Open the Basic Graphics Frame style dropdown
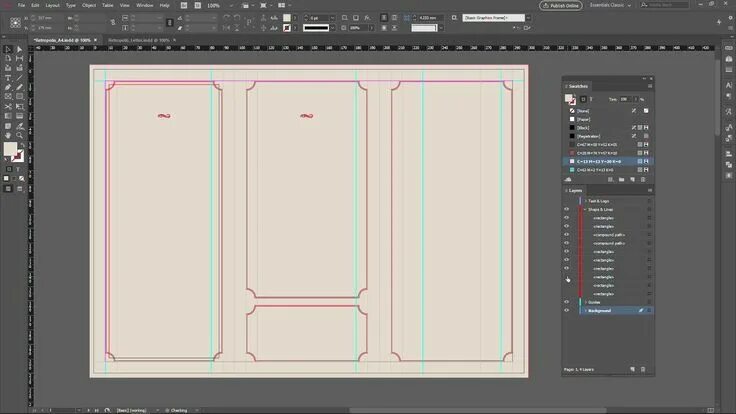The height and width of the screenshot is (414, 736). click(x=528, y=18)
